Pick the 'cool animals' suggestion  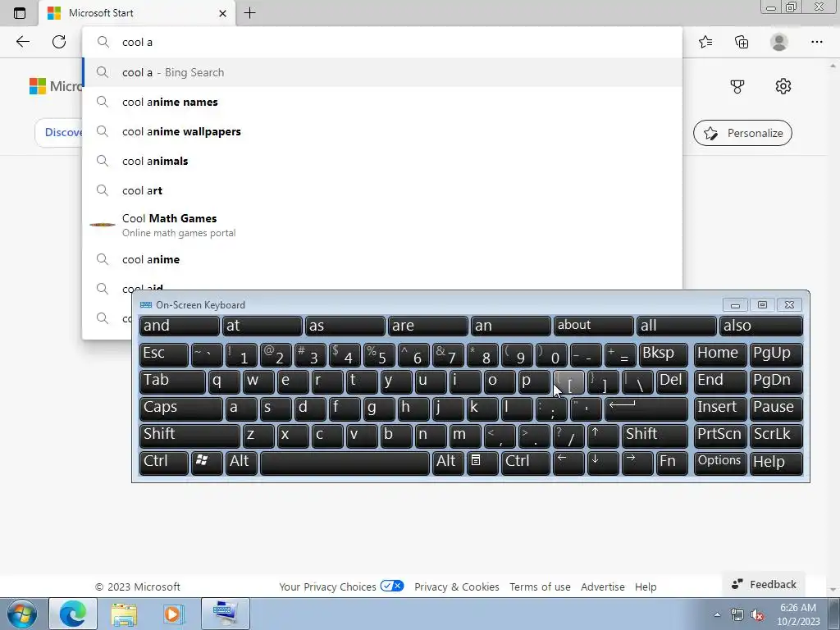(x=382, y=161)
